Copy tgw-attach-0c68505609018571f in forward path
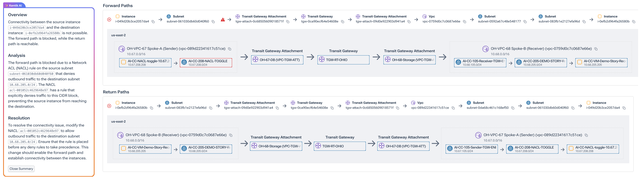 click(x=288, y=22)
